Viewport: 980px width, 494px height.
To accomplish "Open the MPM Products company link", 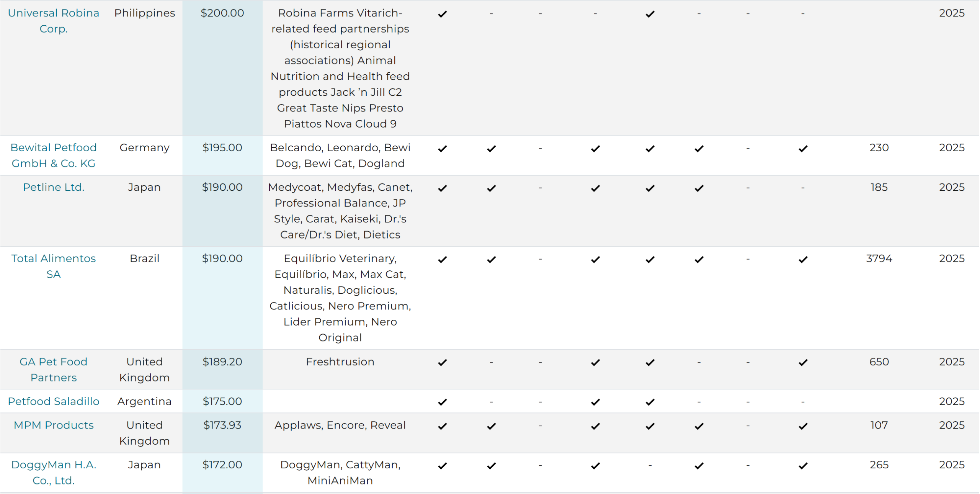I will (x=54, y=425).
